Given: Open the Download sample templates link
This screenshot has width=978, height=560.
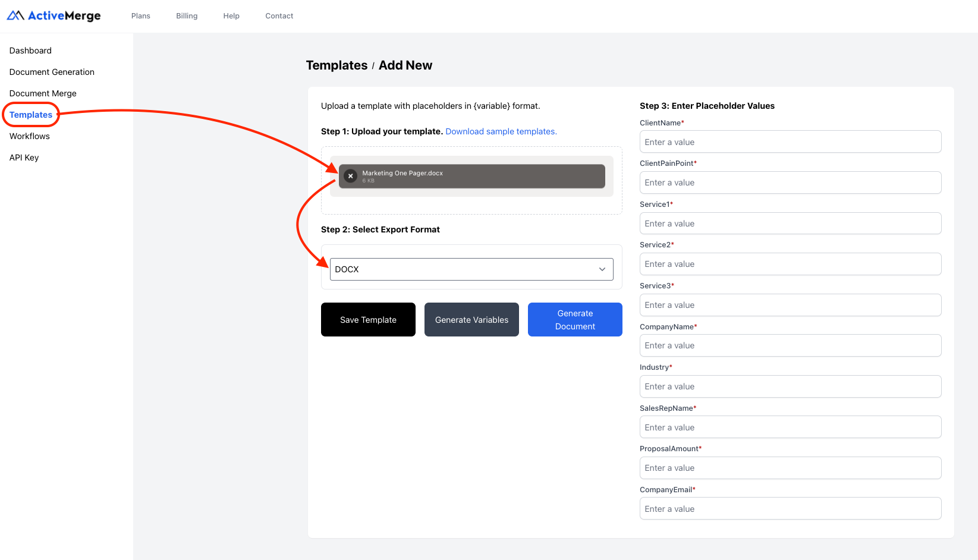Looking at the screenshot, I should coord(501,131).
